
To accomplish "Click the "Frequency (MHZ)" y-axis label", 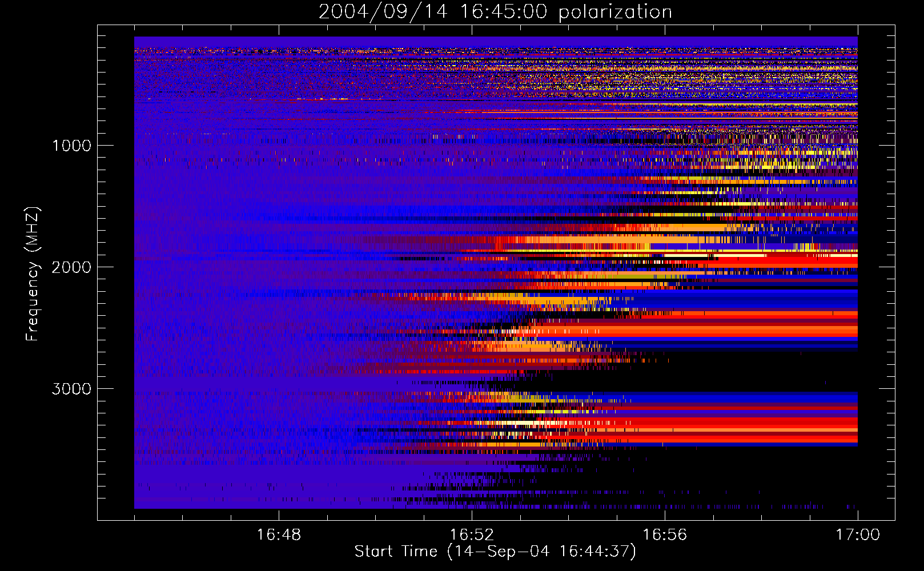I will 33,274.
